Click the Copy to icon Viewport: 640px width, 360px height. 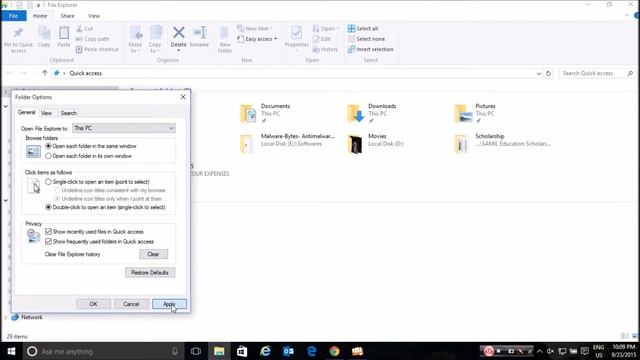coord(155,39)
